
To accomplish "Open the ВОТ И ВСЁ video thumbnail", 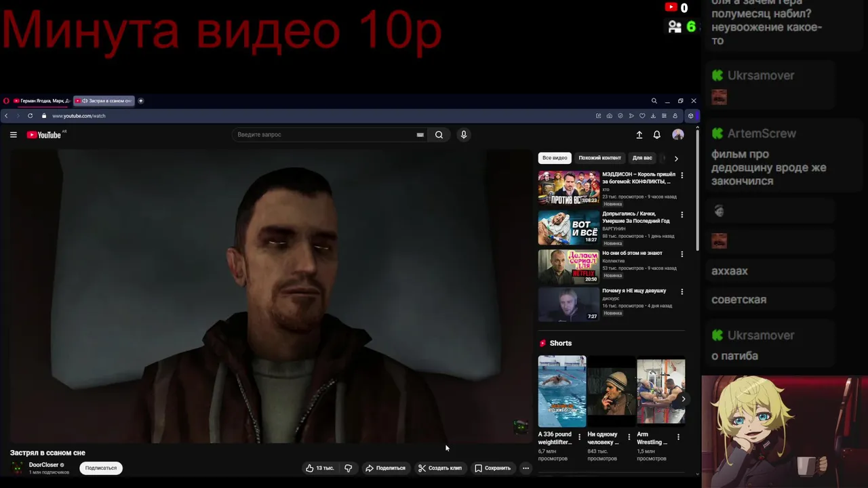I will pos(569,227).
